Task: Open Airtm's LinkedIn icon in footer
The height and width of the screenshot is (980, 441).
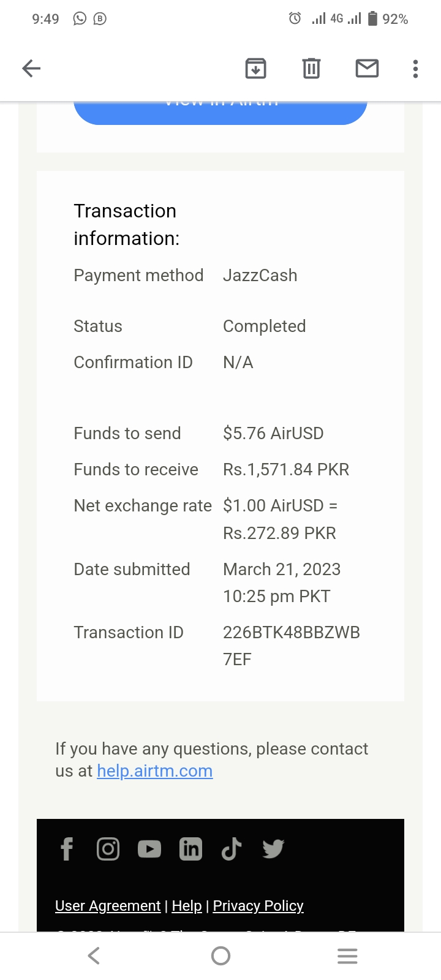Action: point(190,849)
